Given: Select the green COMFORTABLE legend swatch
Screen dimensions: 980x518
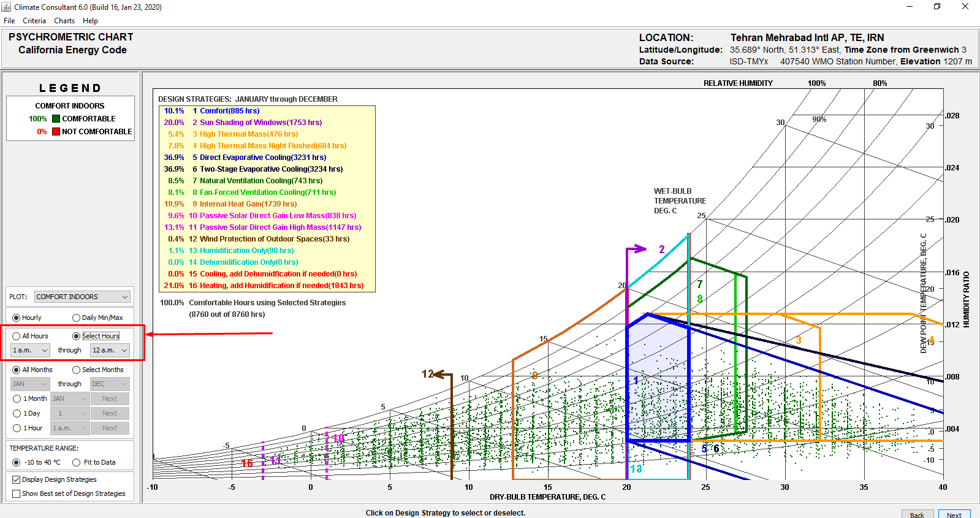Looking at the screenshot, I should [x=56, y=119].
